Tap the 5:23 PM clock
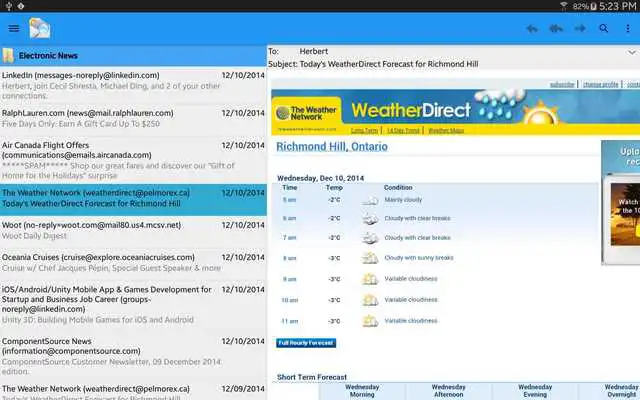 click(x=619, y=6)
